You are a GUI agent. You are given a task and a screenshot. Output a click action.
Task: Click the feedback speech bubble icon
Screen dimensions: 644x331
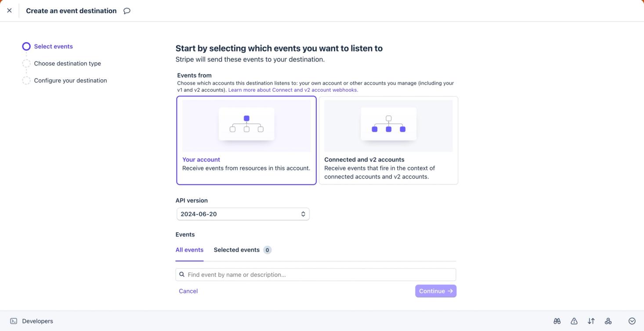click(x=127, y=11)
